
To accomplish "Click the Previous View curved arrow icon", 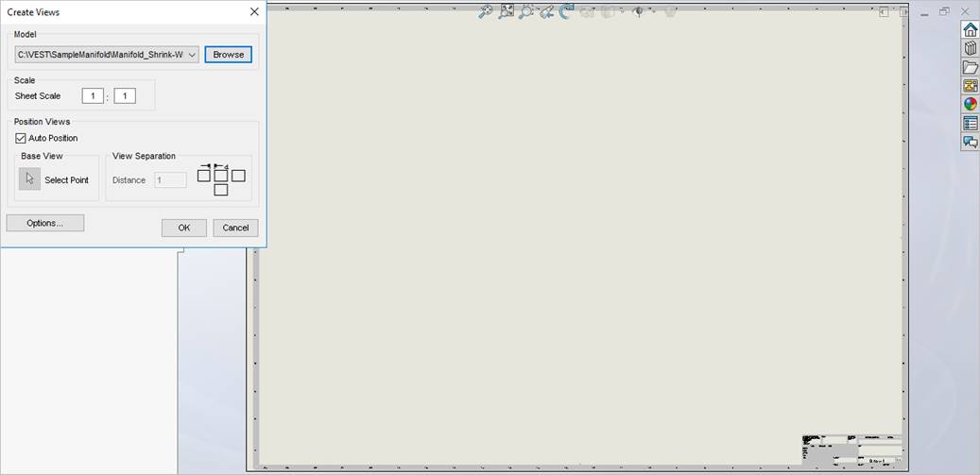I will (x=566, y=12).
